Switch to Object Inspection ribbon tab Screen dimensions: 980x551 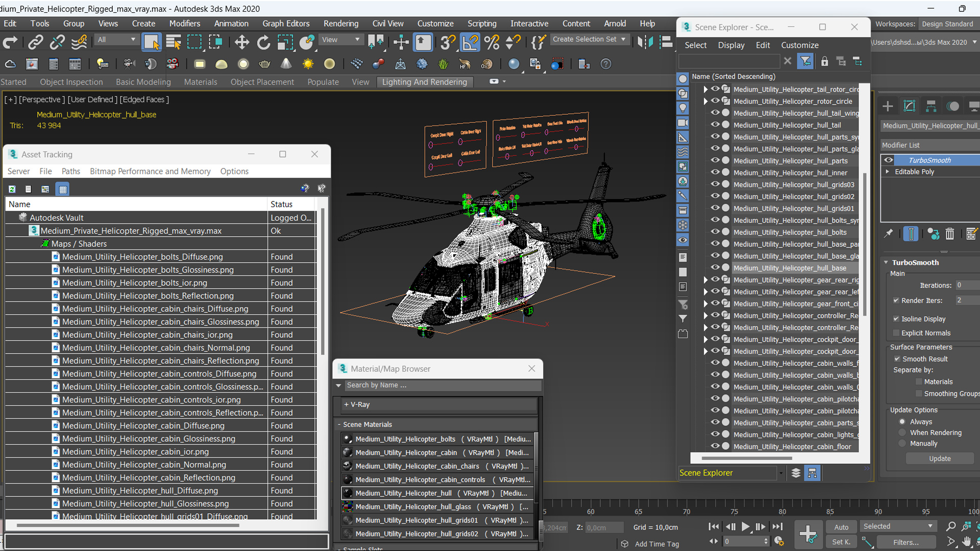(71, 82)
